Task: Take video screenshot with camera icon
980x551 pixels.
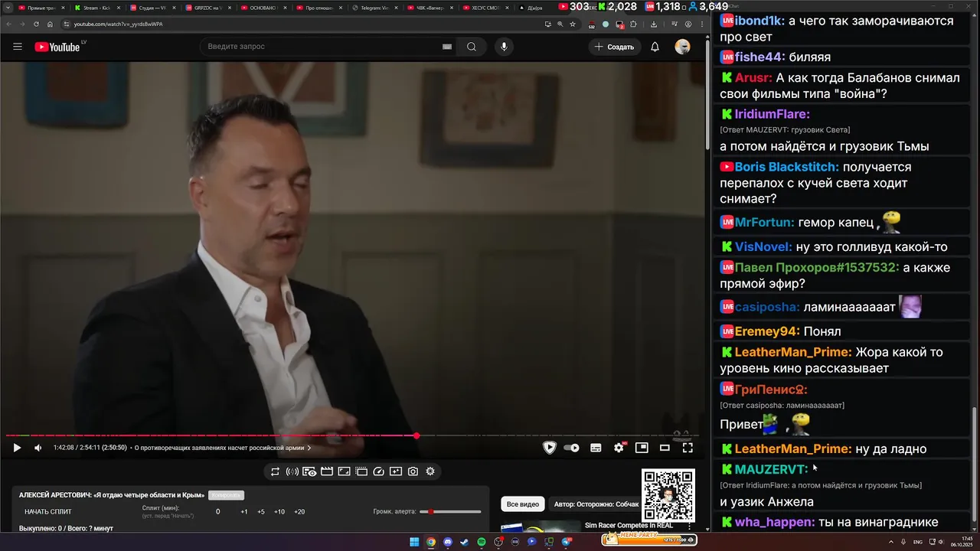Action: tap(413, 471)
